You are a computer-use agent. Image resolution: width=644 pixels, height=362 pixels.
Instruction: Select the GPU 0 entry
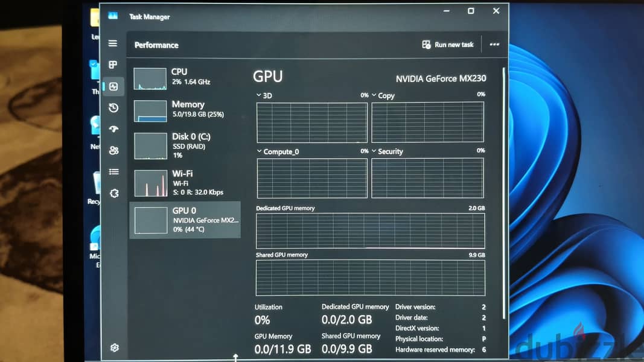point(185,220)
